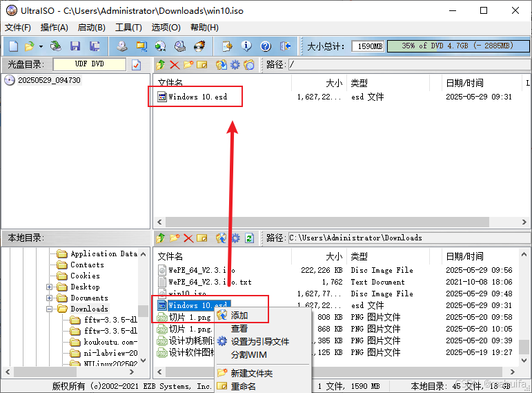Click the local path field C:\Users\Administrator\Downloads

click(410, 238)
